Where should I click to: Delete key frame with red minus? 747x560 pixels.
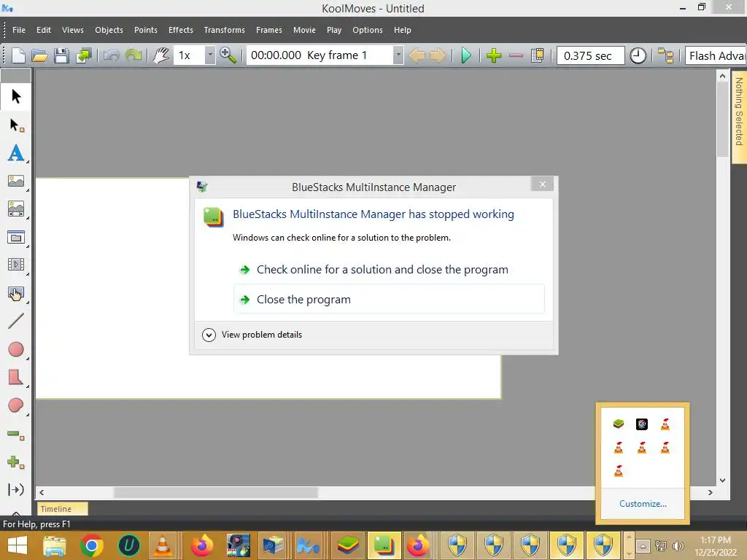point(516,55)
